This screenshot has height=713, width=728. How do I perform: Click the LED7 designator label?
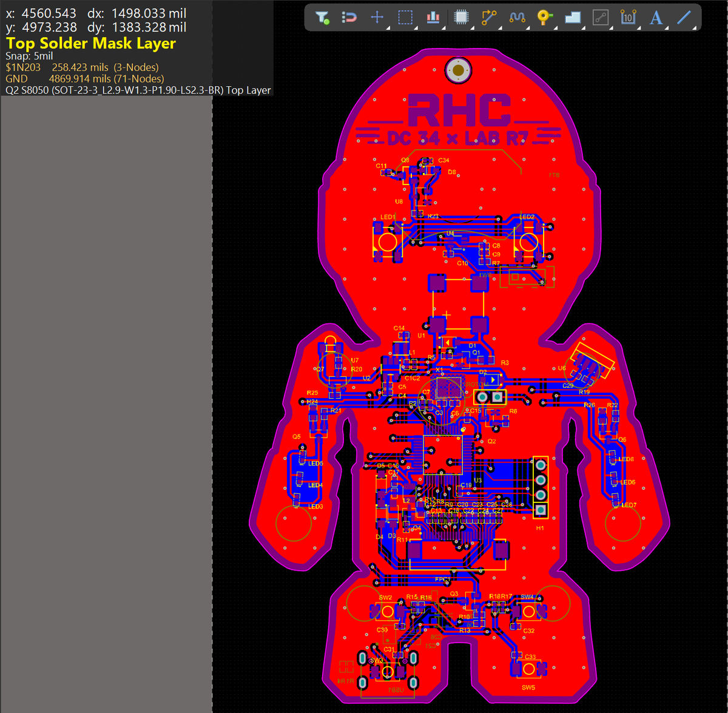click(629, 505)
